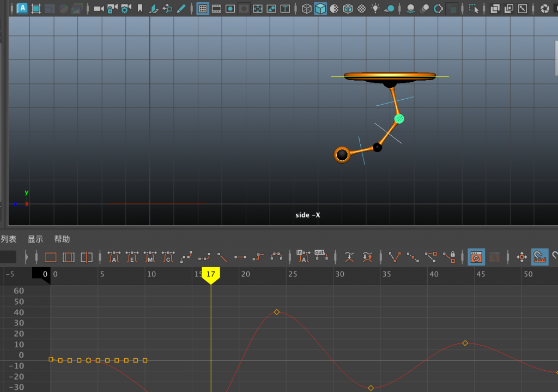Screen dimensions: 558x392
Task: Click the textured checker display icon
Action: pos(362,9)
